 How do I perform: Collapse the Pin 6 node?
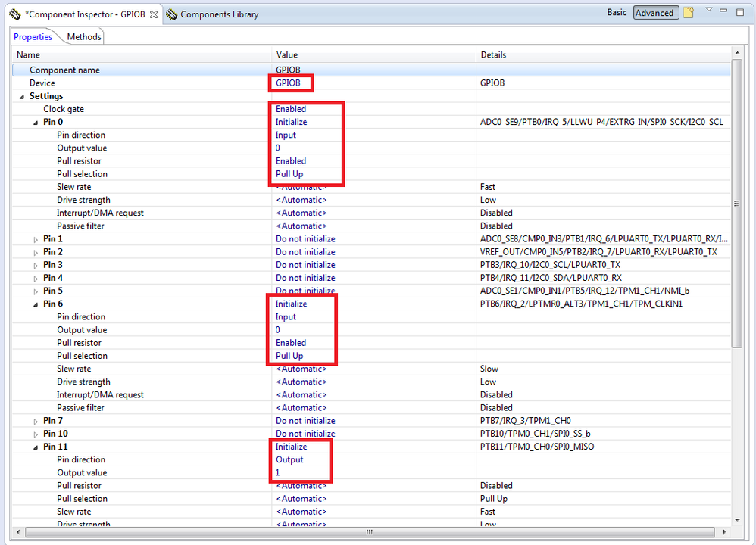tap(35, 304)
